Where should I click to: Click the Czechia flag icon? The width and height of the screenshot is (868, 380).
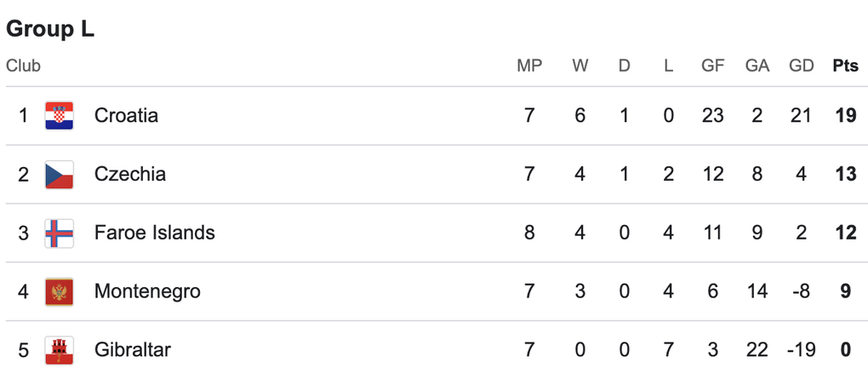click(x=60, y=175)
